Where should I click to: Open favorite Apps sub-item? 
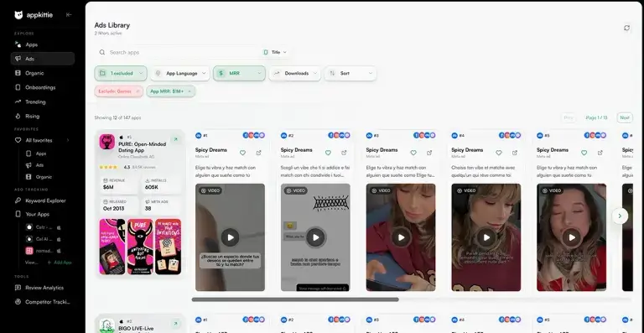point(40,153)
